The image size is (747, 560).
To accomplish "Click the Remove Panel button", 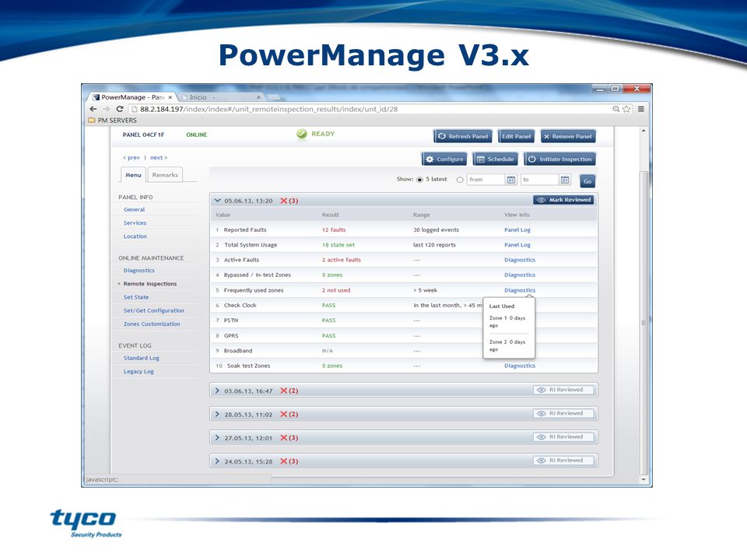I will [568, 136].
